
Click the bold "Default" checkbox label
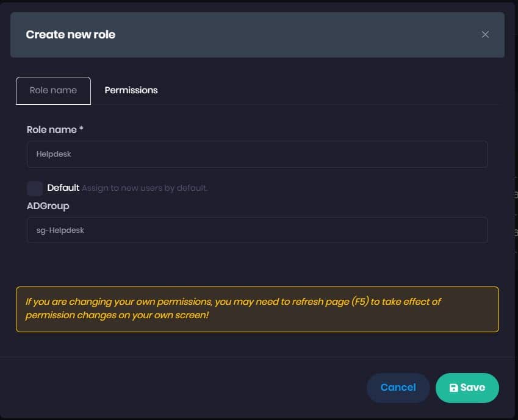63,188
